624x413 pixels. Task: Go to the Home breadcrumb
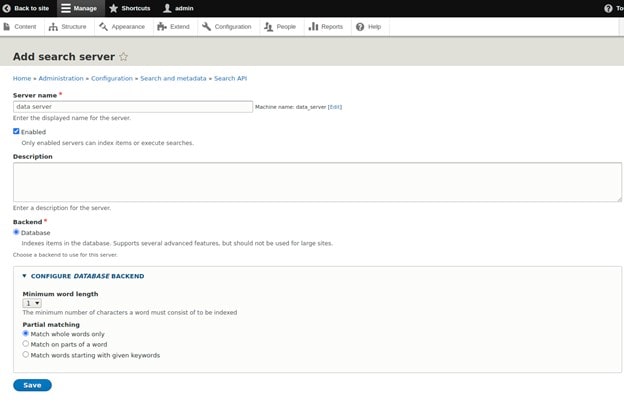point(22,78)
